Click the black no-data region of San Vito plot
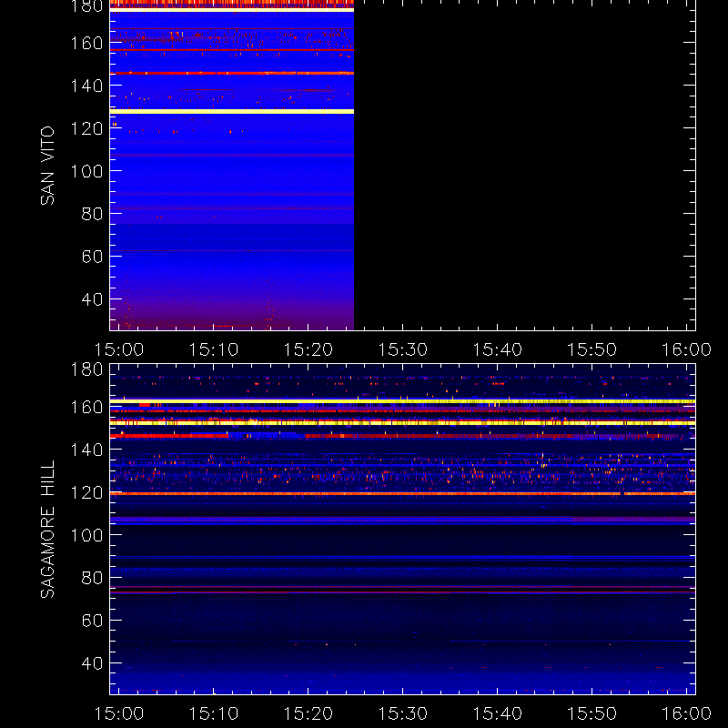The image size is (728, 728). [525, 165]
